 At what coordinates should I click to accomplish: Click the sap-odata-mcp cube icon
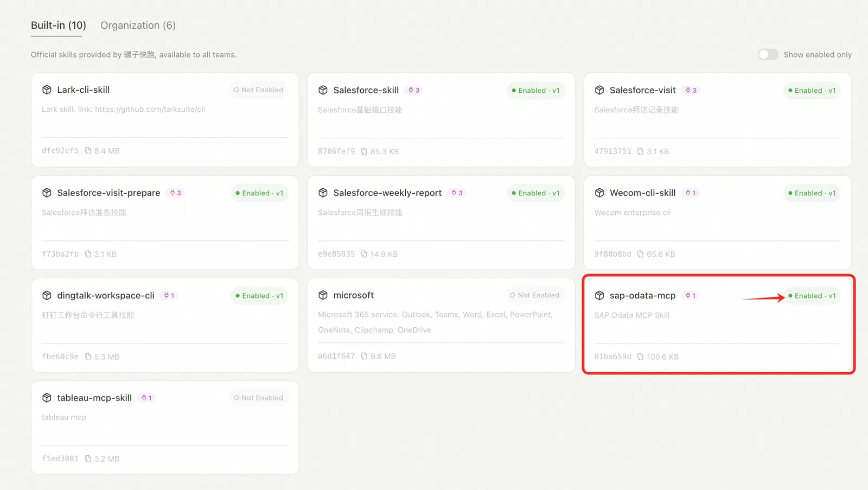(x=599, y=295)
